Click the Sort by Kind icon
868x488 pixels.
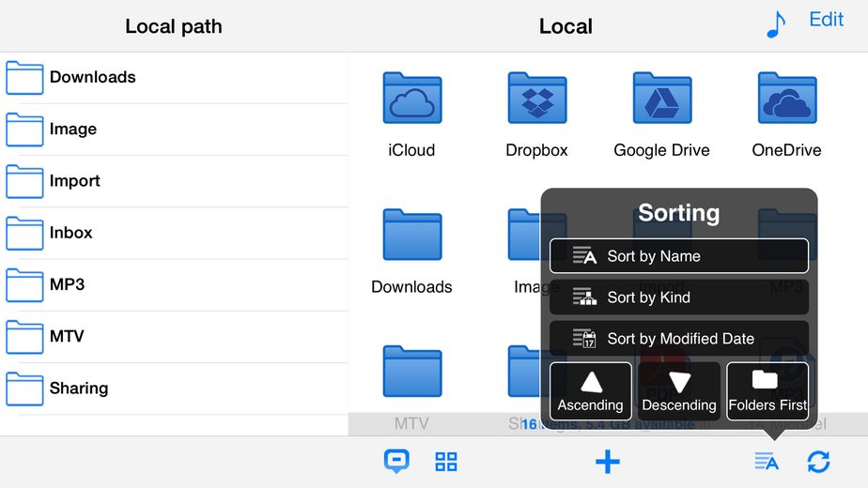[x=584, y=297]
